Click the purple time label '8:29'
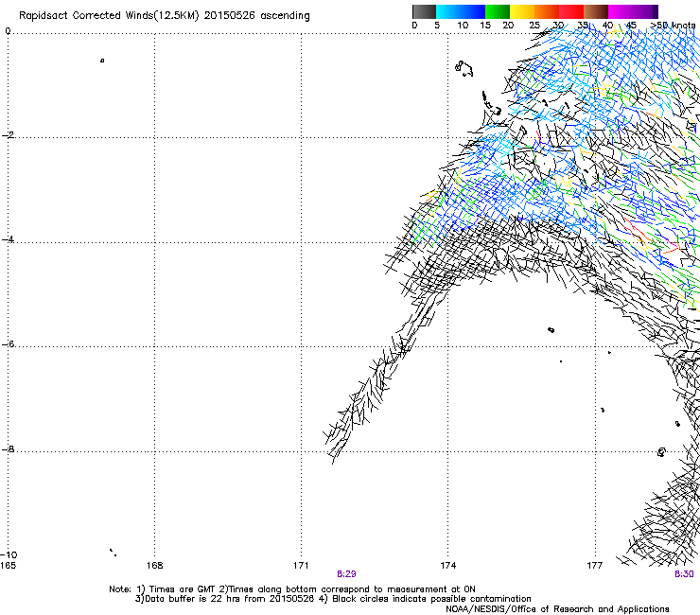Viewport: 700px width, 615px height. [346, 574]
